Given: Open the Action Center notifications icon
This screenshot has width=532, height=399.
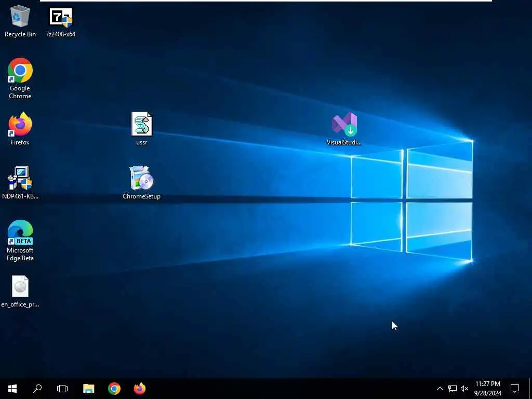Looking at the screenshot, I should [515, 389].
